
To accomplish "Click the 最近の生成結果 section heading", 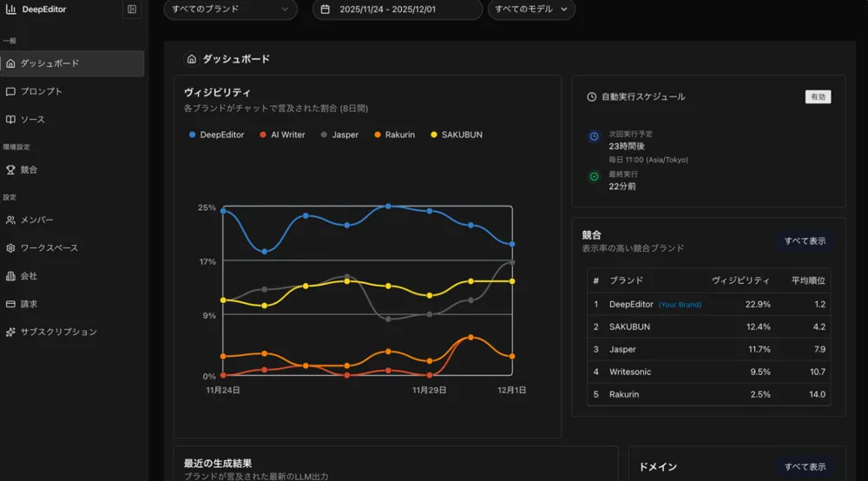I will point(218,464).
